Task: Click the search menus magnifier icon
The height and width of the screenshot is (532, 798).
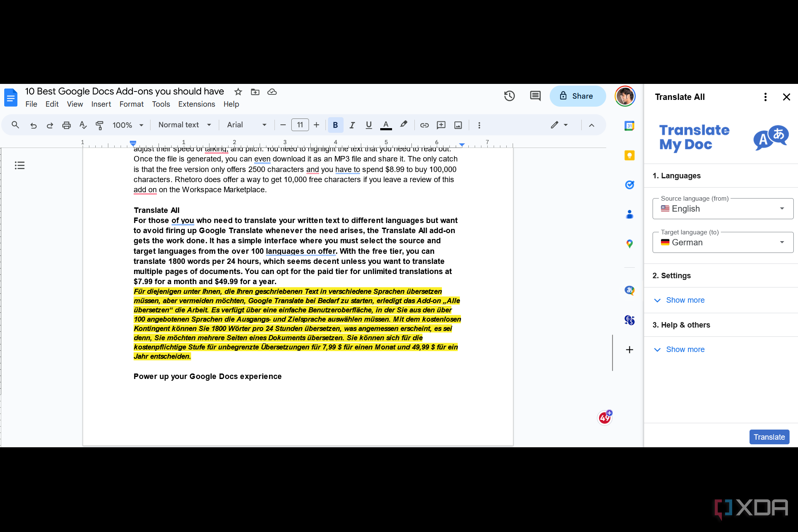Action: tap(16, 125)
